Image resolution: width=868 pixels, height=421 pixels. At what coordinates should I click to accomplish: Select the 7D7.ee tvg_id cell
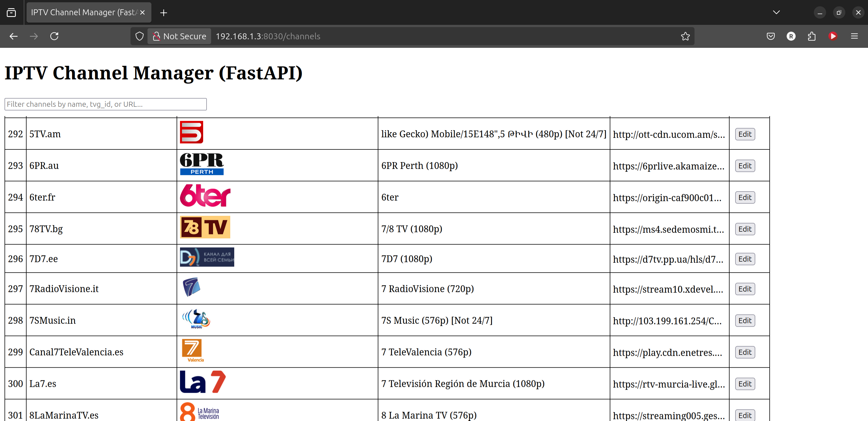101,259
